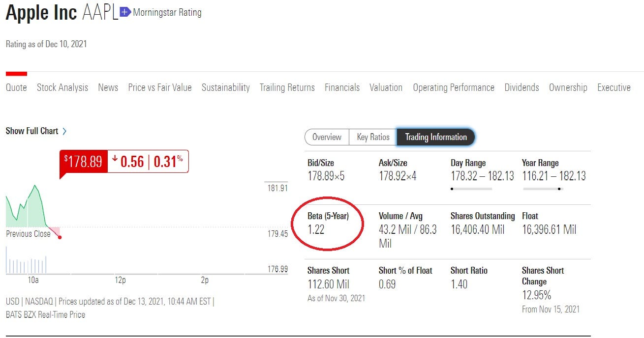
Task: Click the BATS BZX Real-Time Price text
Action: pos(45,315)
